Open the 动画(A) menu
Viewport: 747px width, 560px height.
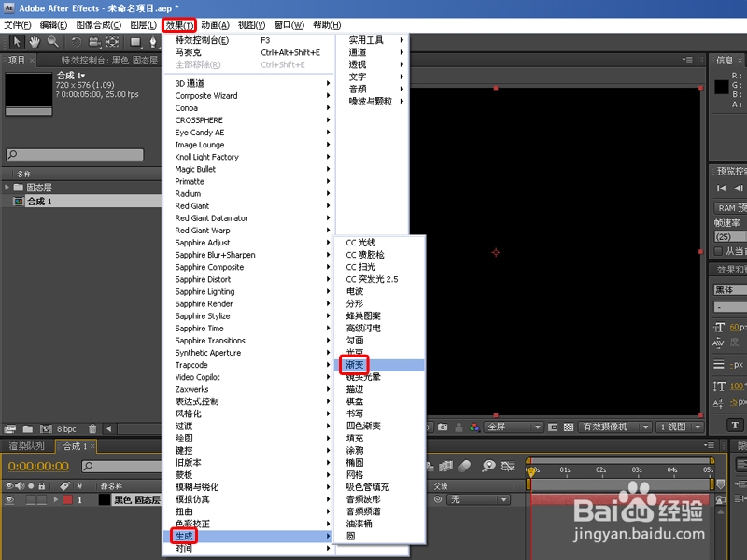(x=215, y=25)
